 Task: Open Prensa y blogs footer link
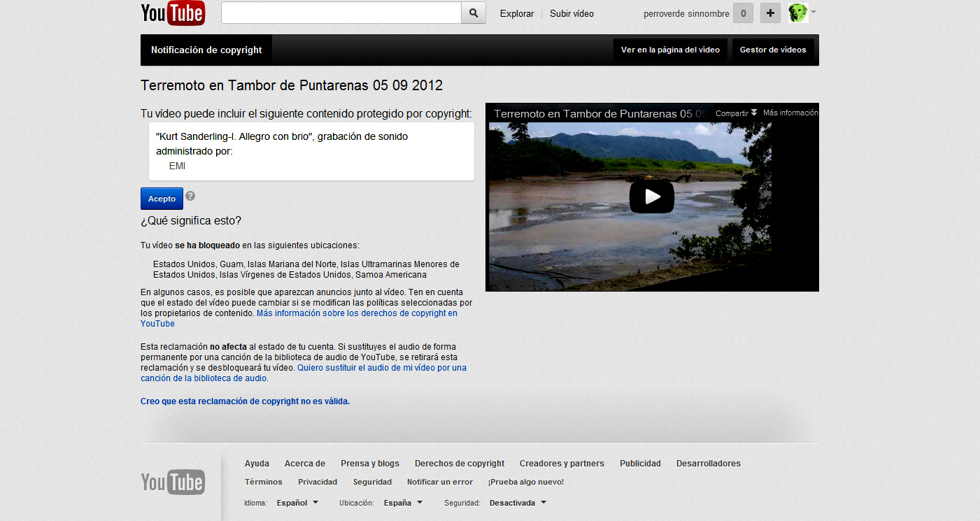click(370, 464)
